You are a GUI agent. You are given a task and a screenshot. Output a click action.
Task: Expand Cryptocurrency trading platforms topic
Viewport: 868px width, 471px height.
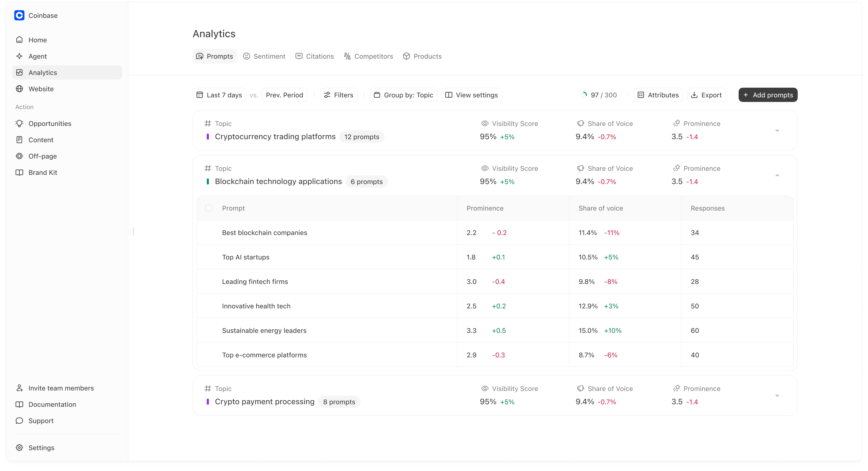[x=777, y=130]
